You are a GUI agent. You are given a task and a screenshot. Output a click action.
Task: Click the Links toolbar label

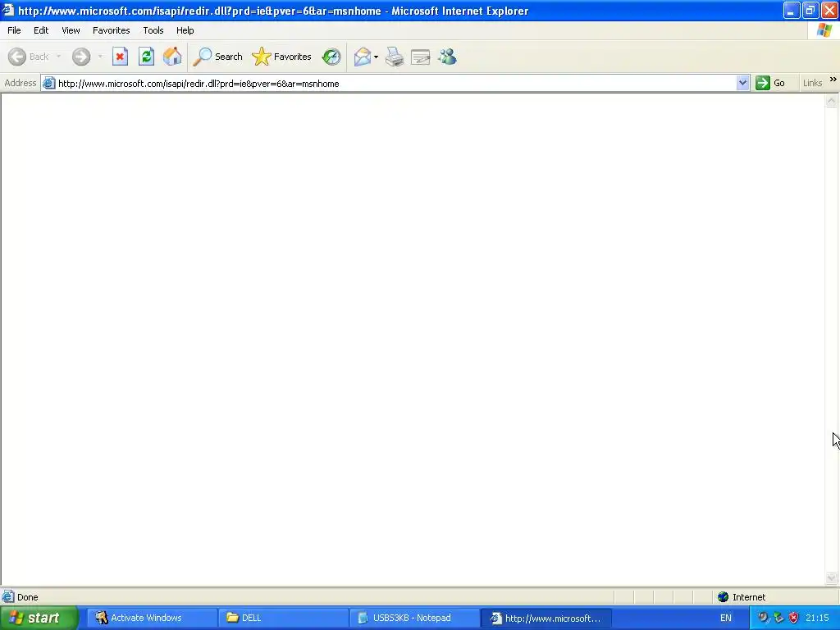pos(812,83)
